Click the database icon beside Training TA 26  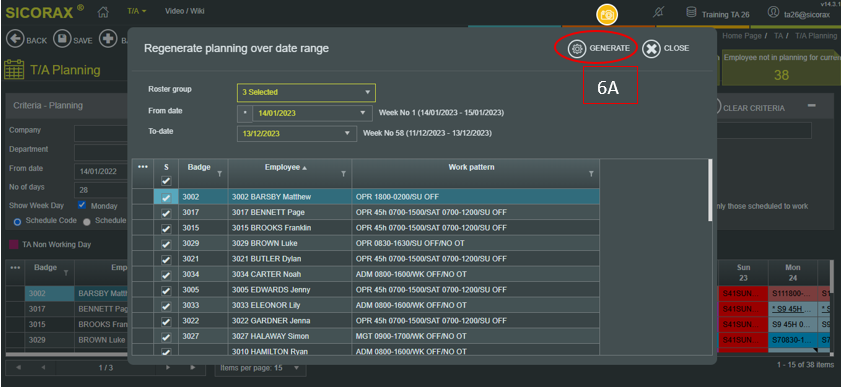click(x=692, y=12)
